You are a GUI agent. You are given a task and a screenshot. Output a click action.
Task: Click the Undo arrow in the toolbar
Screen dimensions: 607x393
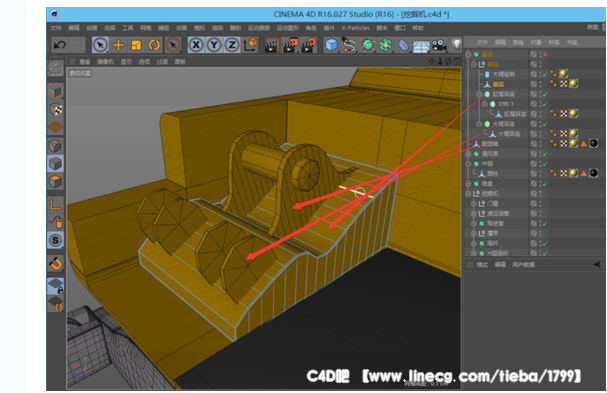coord(59,45)
